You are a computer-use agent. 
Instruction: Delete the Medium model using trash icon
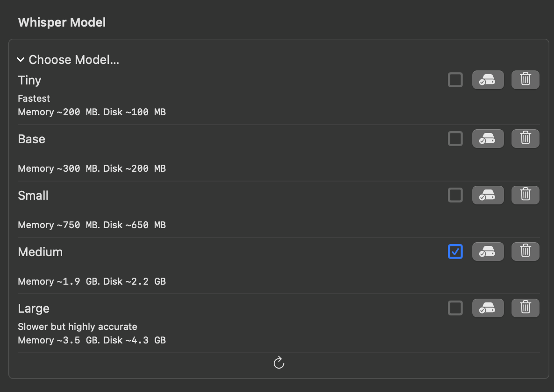pos(526,252)
